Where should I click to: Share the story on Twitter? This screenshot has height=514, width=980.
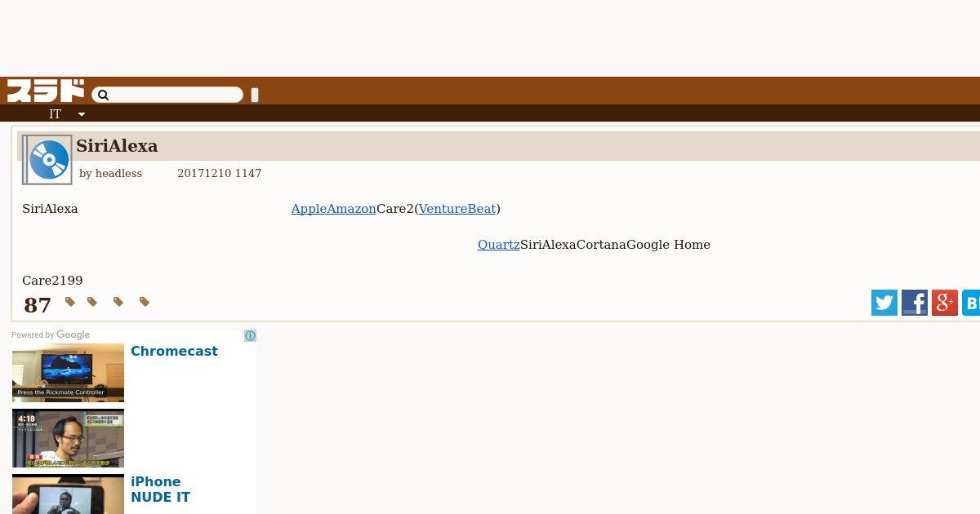tap(884, 303)
